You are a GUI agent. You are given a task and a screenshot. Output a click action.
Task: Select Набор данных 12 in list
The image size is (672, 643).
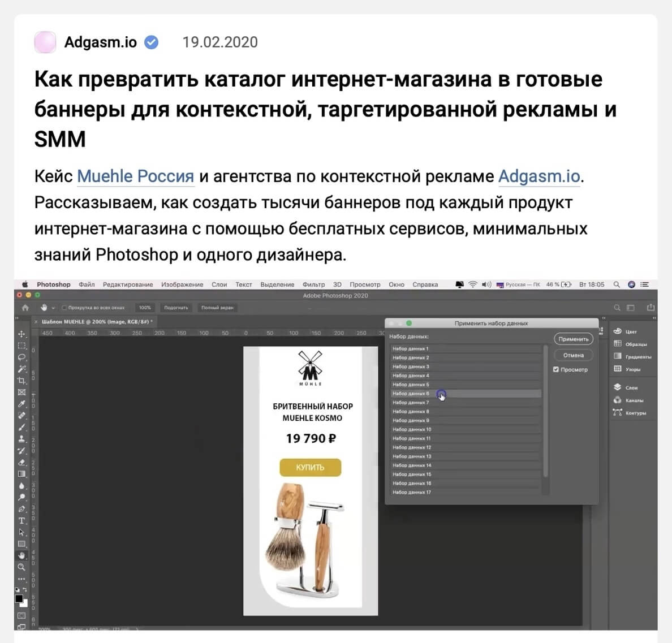466,447
